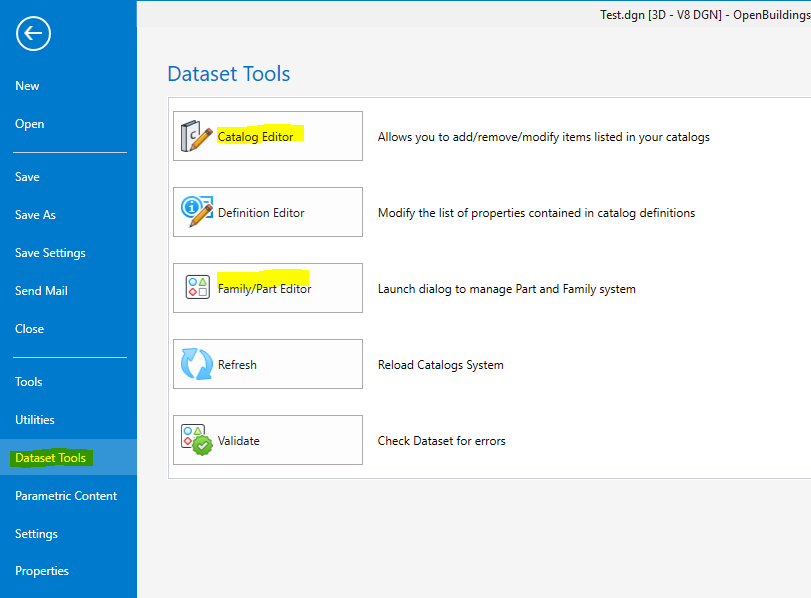Click the Validate green checkmark icon
Image resolution: width=811 pixels, height=598 pixels.
click(197, 440)
